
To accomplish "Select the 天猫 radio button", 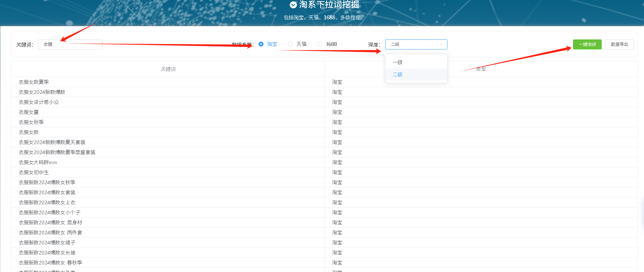I will point(290,44).
